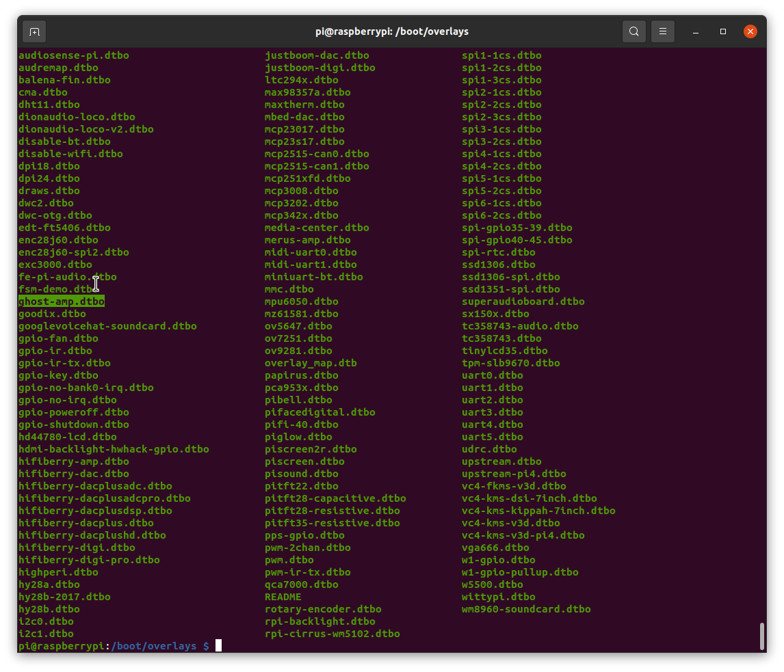
Task: Click the overlay_map.dtb file name
Action: point(311,363)
